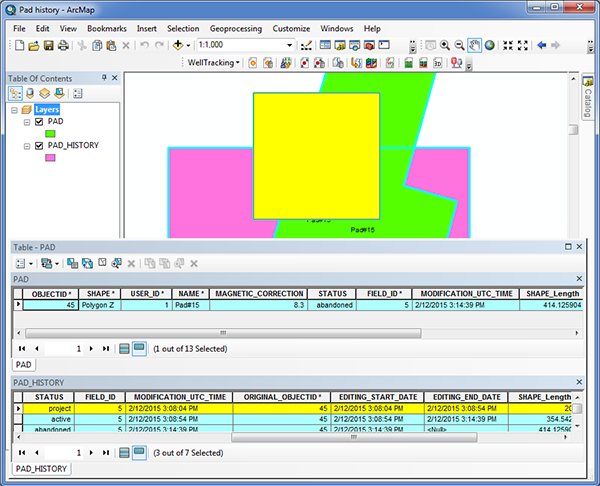Show all records in PAD table
The image size is (600, 486).
click(124, 349)
